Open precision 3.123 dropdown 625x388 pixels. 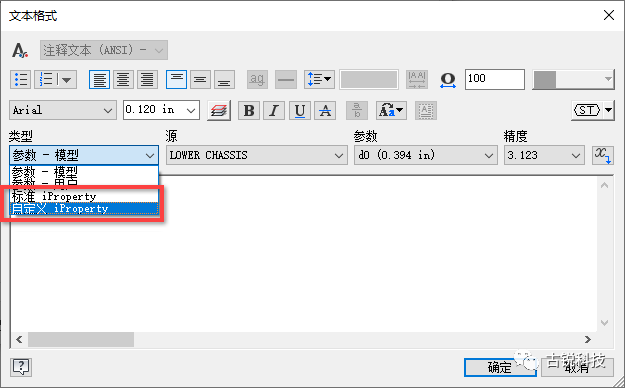click(544, 155)
